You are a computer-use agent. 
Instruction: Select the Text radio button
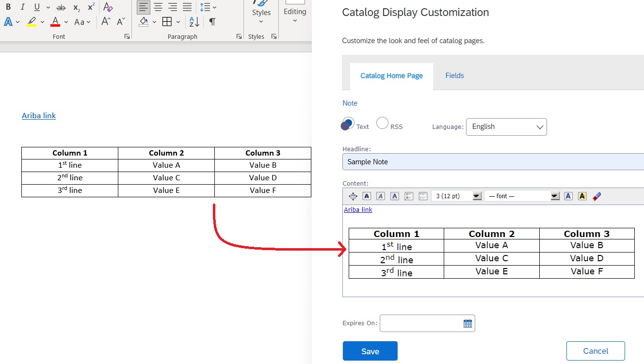tap(348, 123)
